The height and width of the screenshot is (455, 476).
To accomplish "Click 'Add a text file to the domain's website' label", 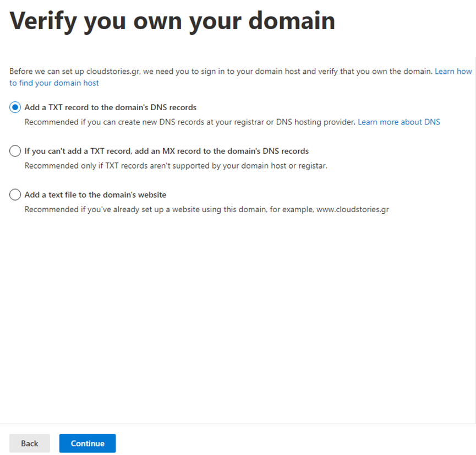I will tap(95, 195).
